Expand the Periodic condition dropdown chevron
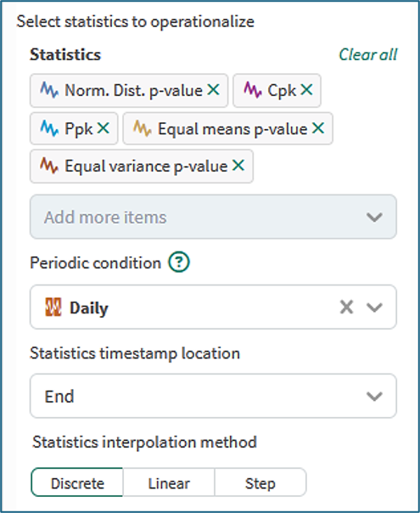This screenshot has height=513, width=420. click(x=374, y=307)
